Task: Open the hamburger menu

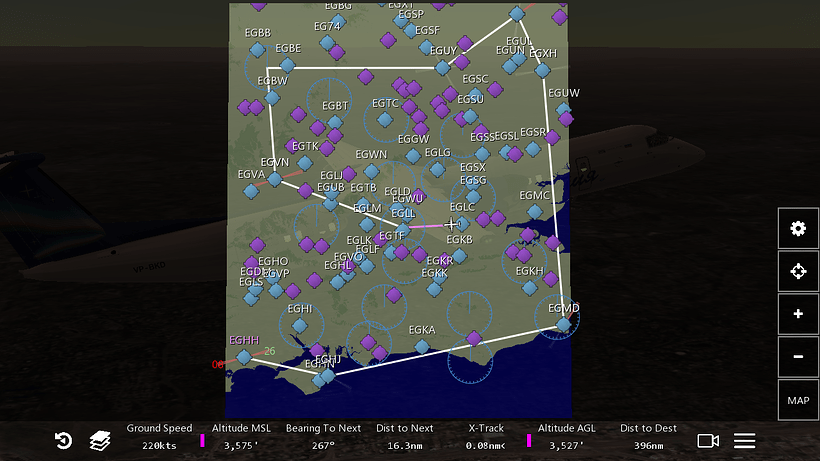Action: [x=744, y=441]
